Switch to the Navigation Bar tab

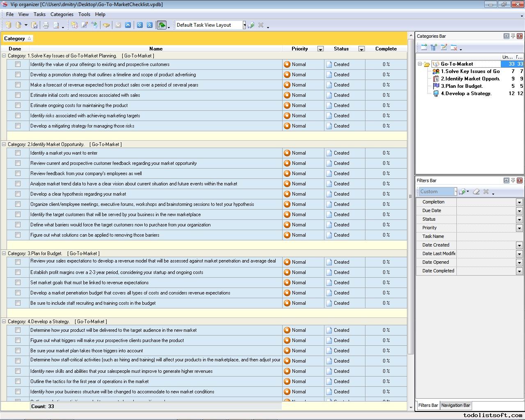click(455, 405)
